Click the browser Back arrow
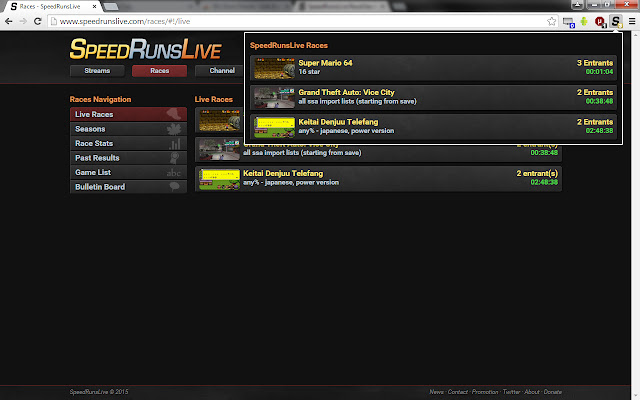 coord(9,21)
